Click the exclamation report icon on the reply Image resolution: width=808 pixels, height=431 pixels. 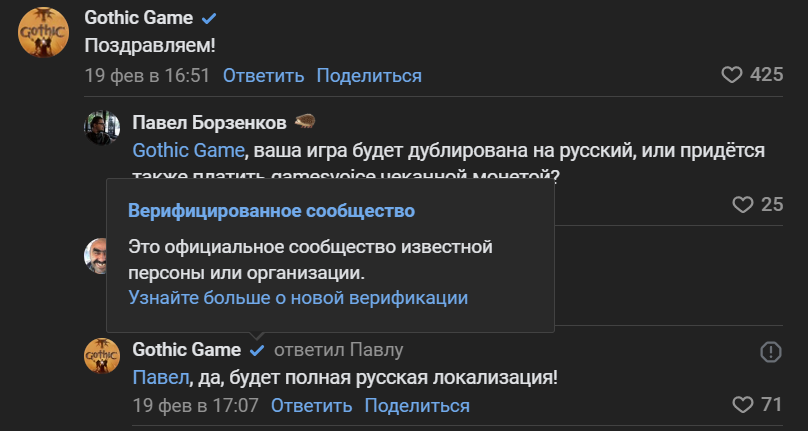pyautogui.click(x=770, y=352)
